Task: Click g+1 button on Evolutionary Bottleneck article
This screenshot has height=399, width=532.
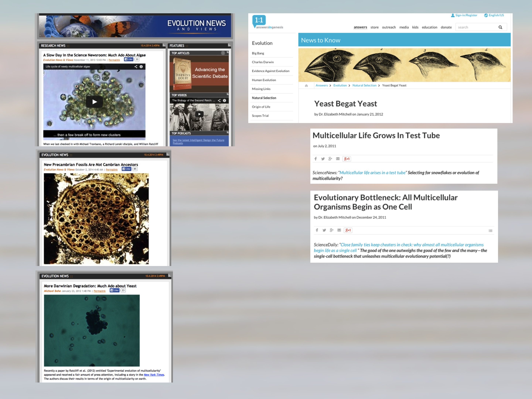Action: click(x=348, y=230)
